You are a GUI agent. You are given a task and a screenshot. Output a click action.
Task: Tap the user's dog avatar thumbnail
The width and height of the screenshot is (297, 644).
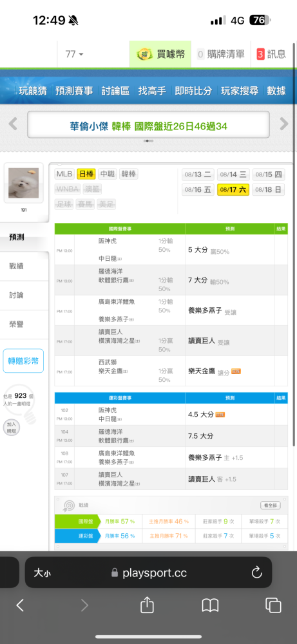point(23,183)
